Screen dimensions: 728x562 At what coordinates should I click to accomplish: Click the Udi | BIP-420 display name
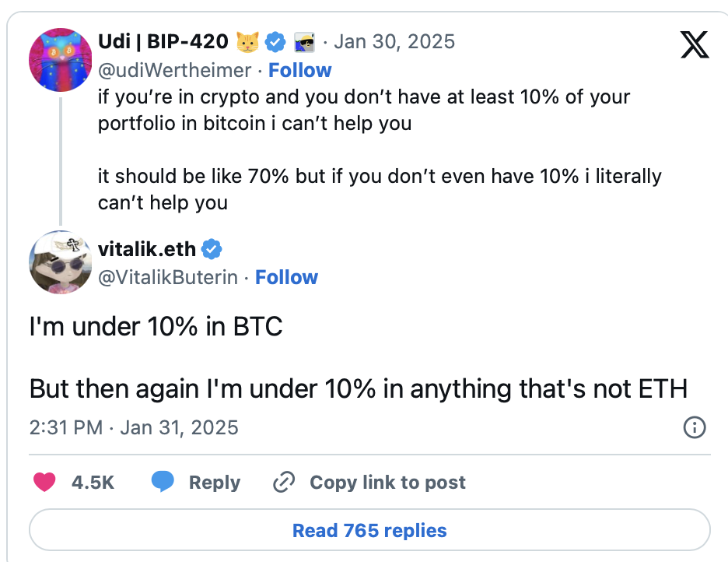pyautogui.click(x=164, y=42)
